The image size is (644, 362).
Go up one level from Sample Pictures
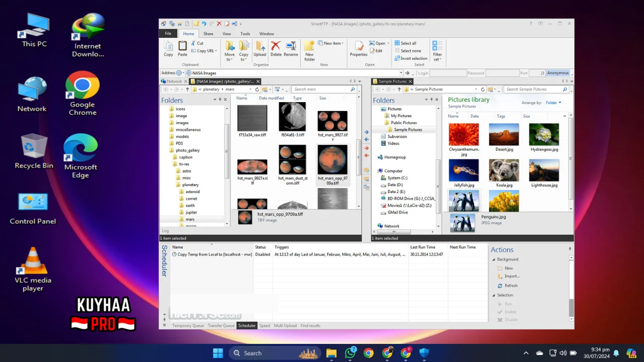click(400, 89)
